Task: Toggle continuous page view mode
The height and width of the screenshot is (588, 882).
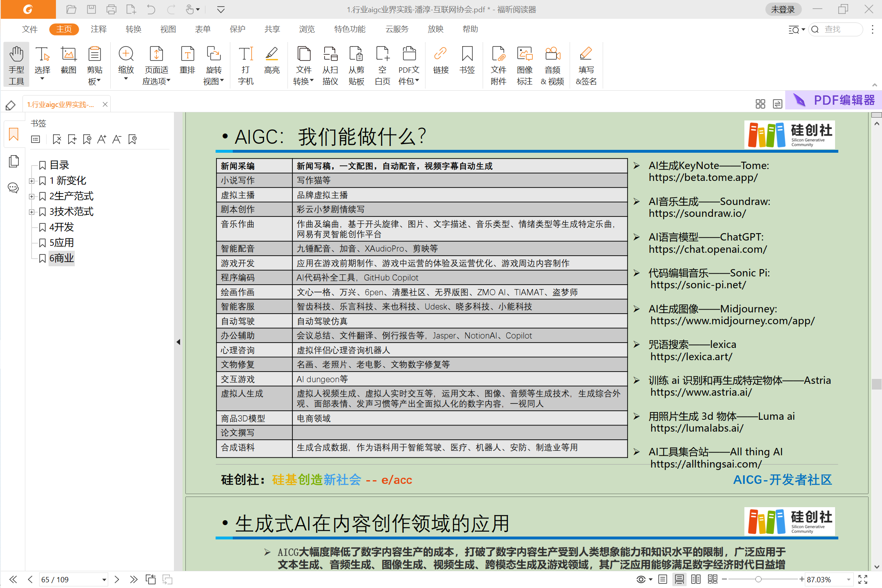Action: 679,579
